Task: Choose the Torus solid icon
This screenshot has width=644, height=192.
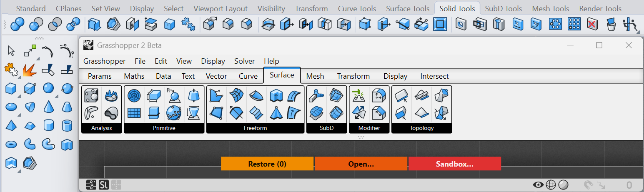Action: click(x=11, y=145)
